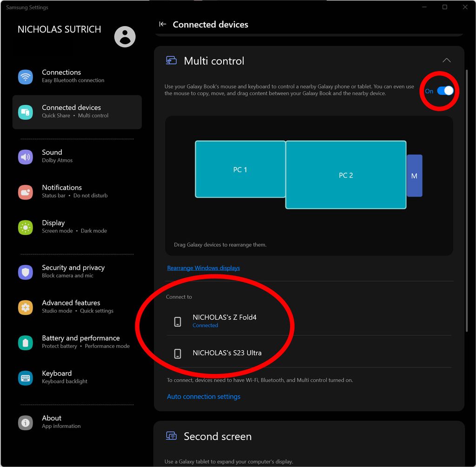Click the About info icon
The width and height of the screenshot is (476, 467).
(25, 423)
